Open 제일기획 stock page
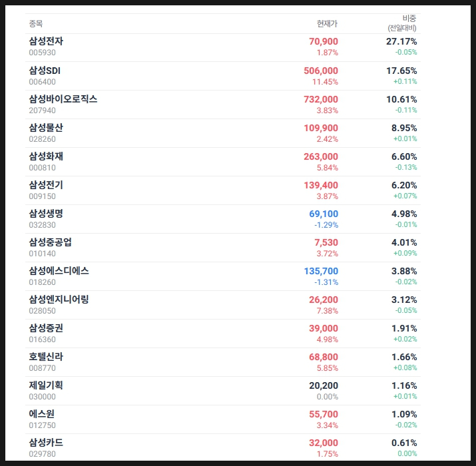Viewport: 476px width, 466px height. click(46, 385)
